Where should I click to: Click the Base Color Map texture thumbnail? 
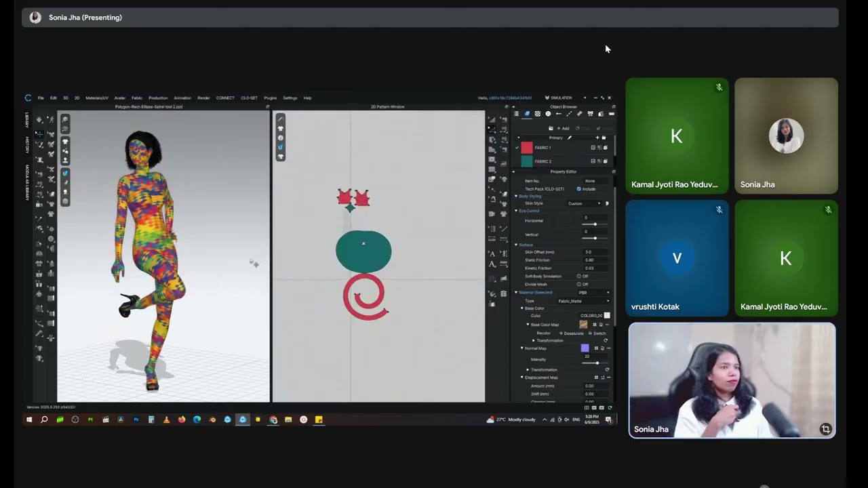(x=583, y=325)
